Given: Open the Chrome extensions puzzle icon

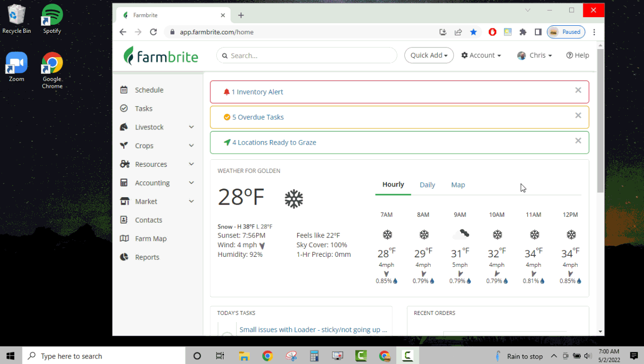Looking at the screenshot, I should (523, 32).
